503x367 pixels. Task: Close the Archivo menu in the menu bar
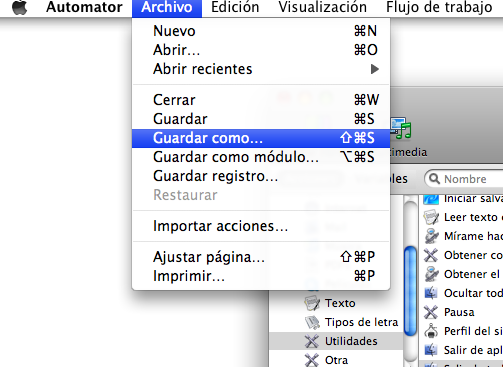pyautogui.click(x=167, y=7)
